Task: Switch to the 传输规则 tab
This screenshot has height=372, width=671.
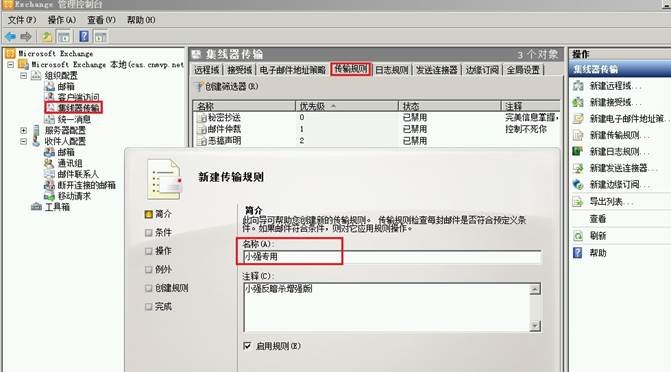Action: 350,69
